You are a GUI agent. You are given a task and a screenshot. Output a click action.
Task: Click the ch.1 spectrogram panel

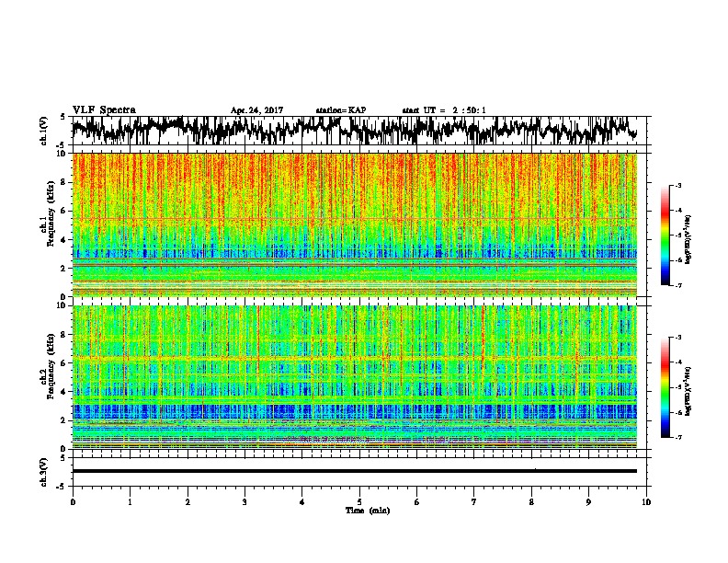(x=354, y=224)
